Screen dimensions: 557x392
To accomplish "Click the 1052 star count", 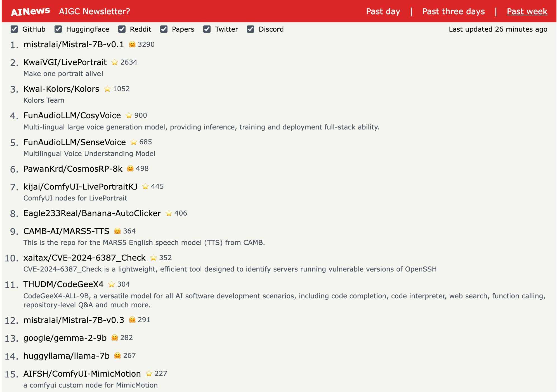I will pos(121,89).
